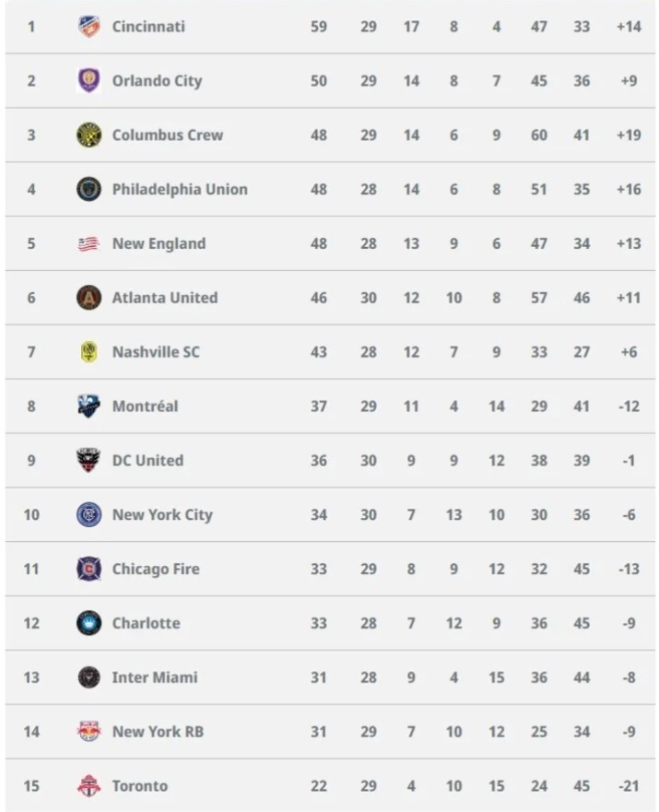Click the FC Cincinnati team crest
Screen dimensions: 659x812
click(88, 27)
